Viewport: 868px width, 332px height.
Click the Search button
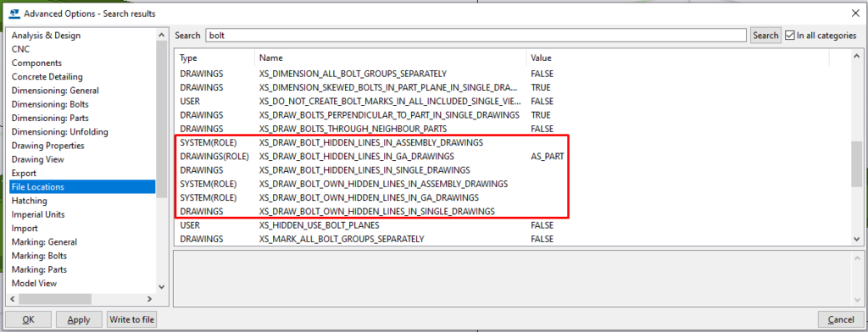(765, 36)
